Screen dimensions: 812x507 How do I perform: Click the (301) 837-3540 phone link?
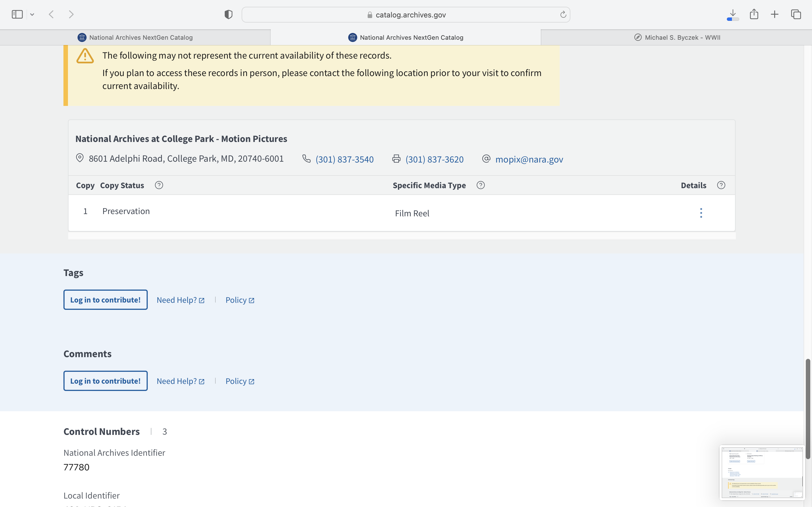pyautogui.click(x=344, y=159)
